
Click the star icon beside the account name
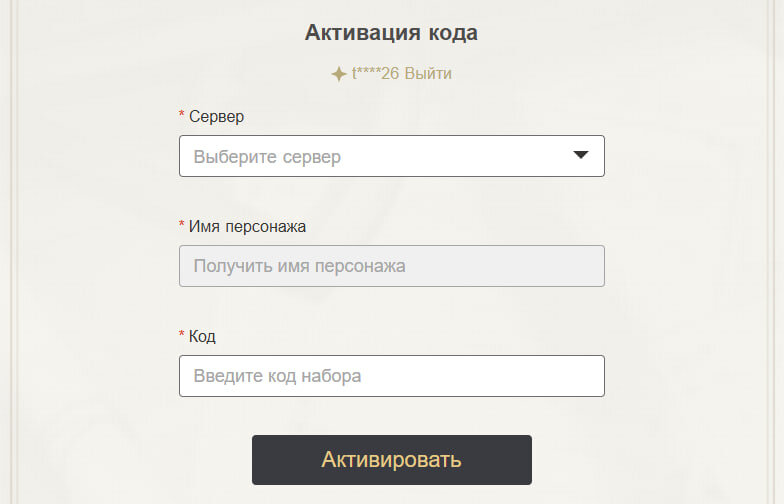339,74
